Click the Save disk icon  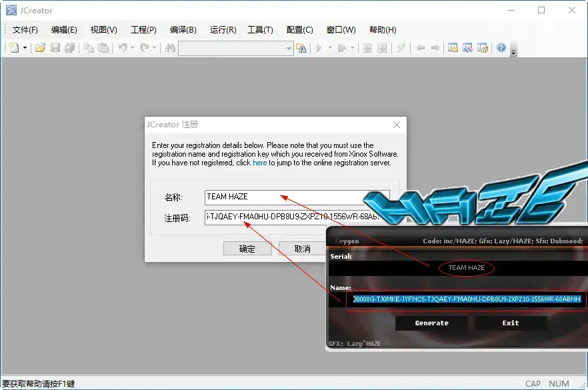coord(55,48)
